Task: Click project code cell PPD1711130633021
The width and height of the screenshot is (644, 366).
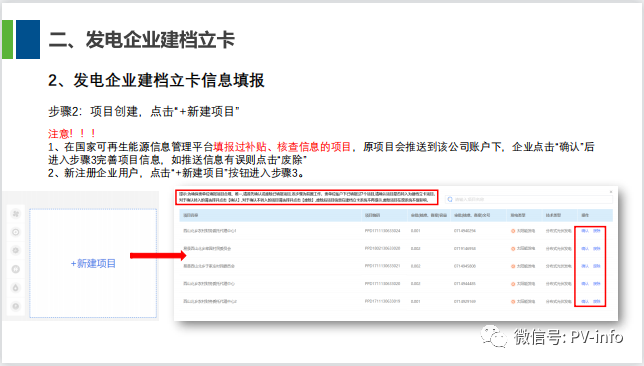Action: (382, 266)
